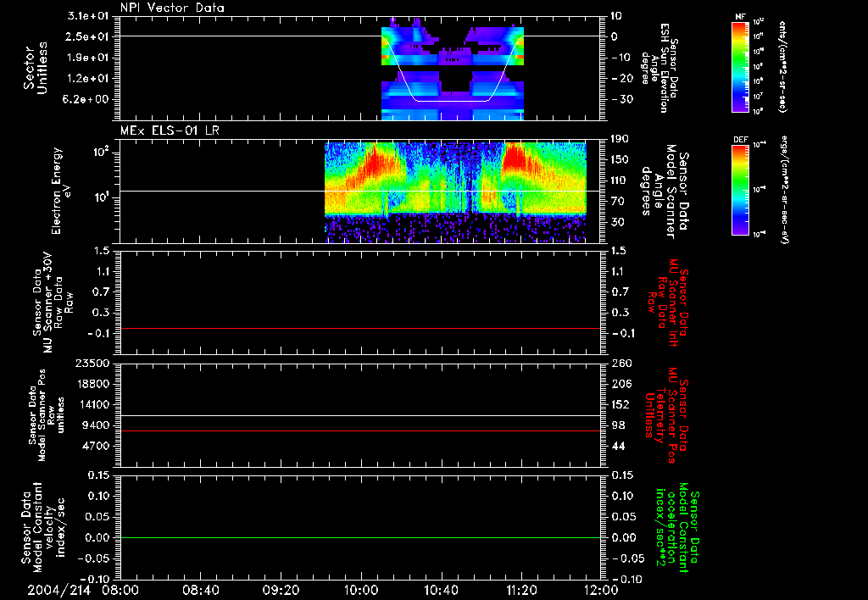Viewport: 868px width, 600px height.
Task: Click the 98 right axis tick label
Action: (619, 425)
